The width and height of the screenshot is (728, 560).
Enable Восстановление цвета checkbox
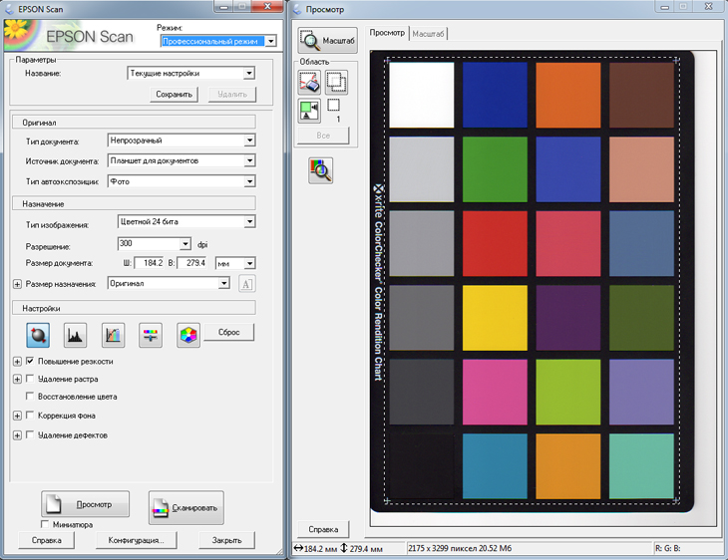pos(30,396)
